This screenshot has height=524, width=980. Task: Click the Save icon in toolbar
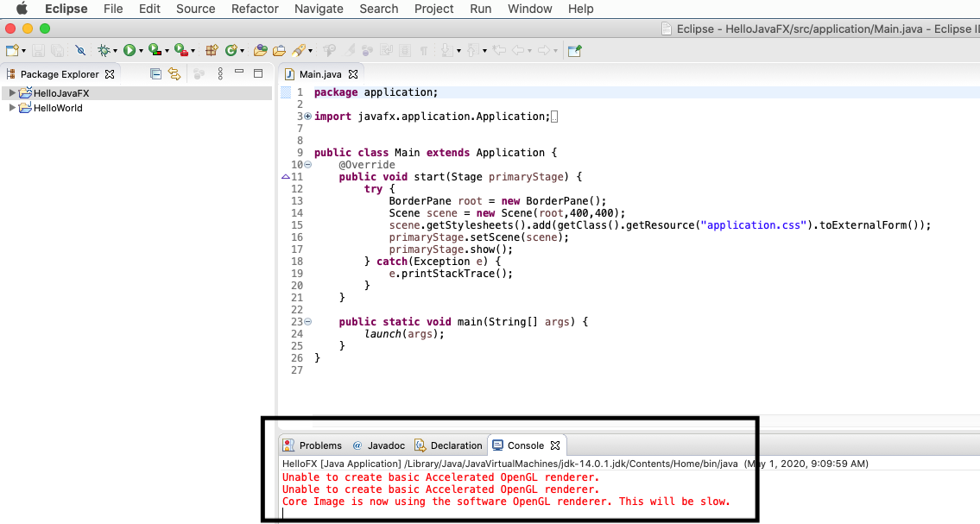coord(38,51)
